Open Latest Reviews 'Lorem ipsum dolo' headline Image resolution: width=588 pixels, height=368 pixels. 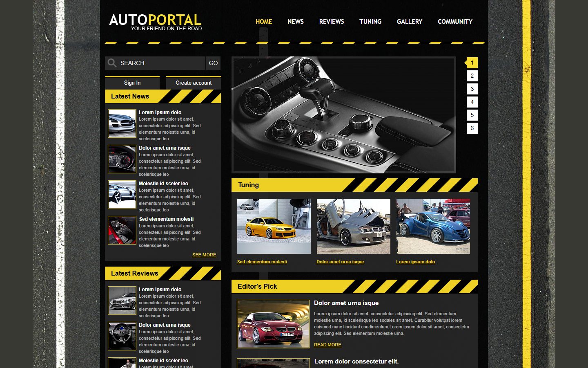point(160,289)
